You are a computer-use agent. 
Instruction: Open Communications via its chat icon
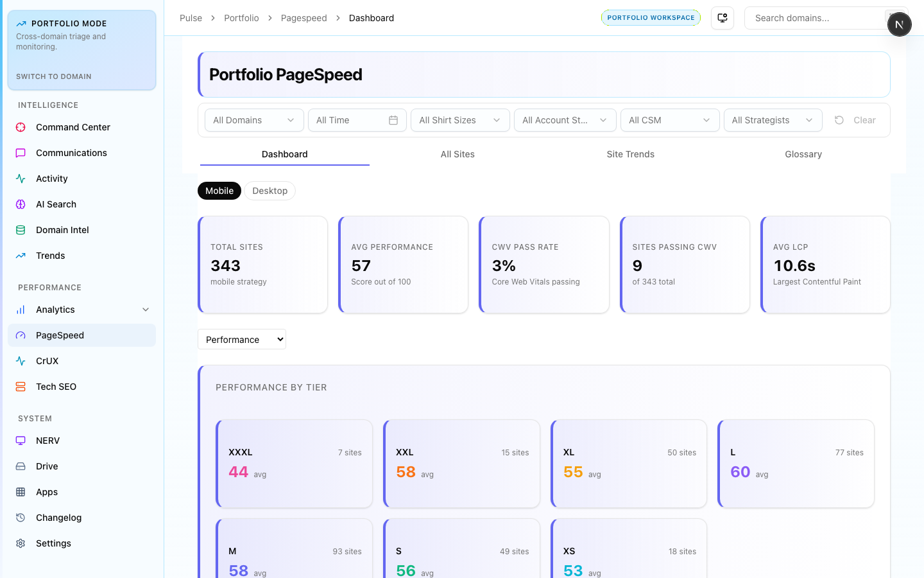tap(21, 153)
